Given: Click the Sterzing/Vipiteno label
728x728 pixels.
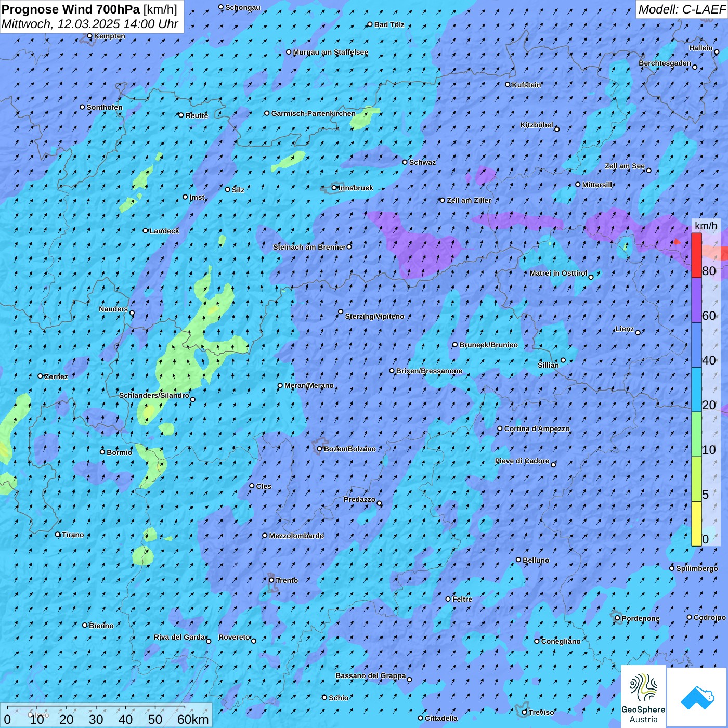Looking at the screenshot, I should tap(374, 316).
